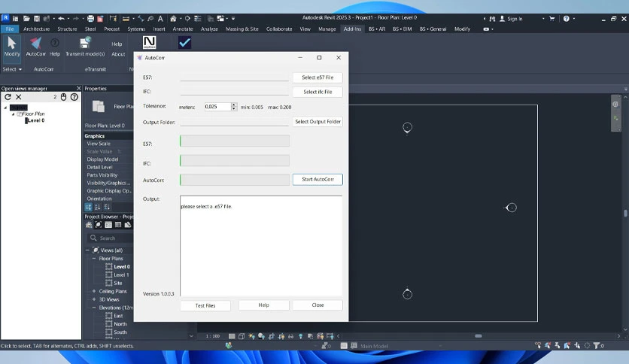Click Start AutoCorr button

pos(318,179)
